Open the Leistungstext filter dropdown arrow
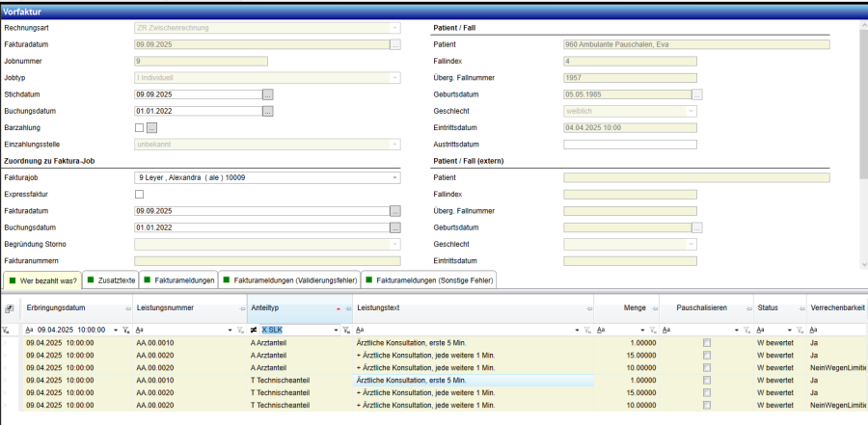Viewport: 868px width, 425px height. pos(578,330)
